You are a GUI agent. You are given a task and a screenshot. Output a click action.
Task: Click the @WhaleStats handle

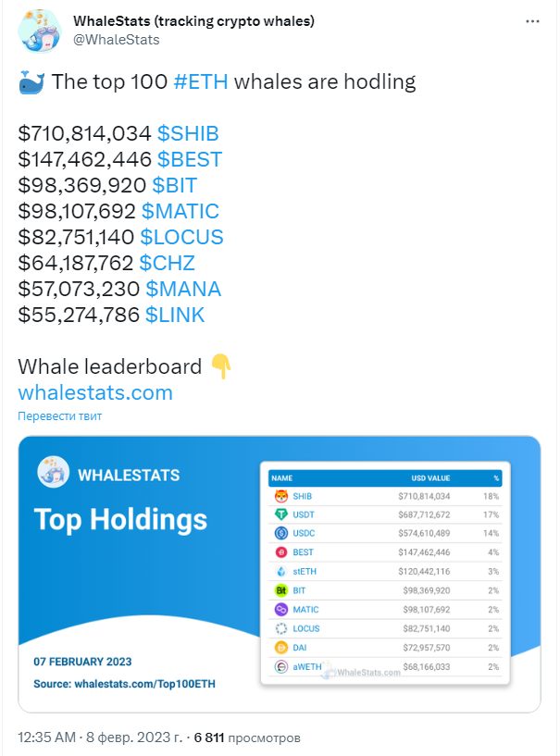point(117,40)
